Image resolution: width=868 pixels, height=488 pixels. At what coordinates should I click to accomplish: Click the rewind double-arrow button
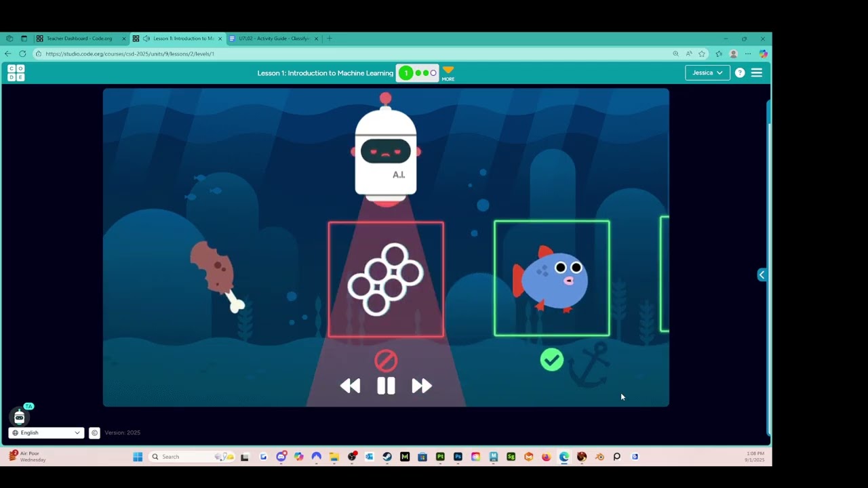350,386
